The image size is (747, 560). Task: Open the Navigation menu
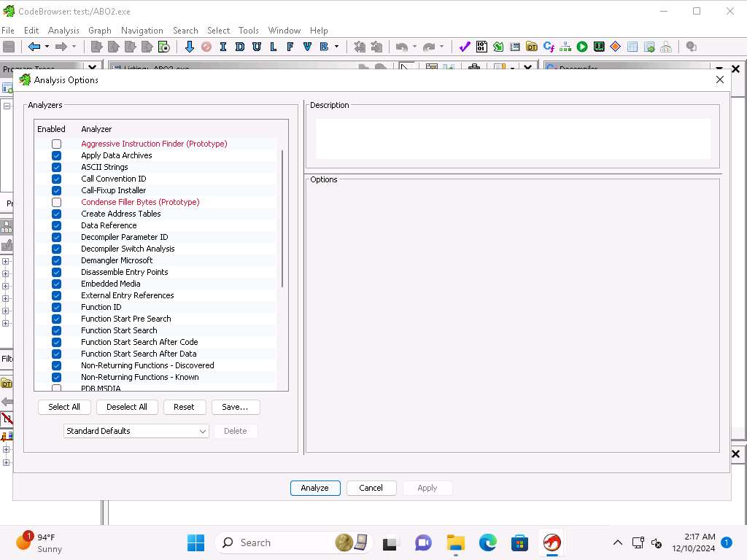click(142, 31)
